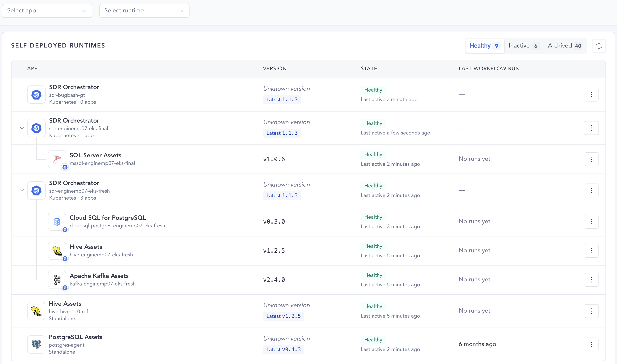
Task: Open kebab menu for Cloud SQL for PostgreSQL
Action: click(x=591, y=221)
